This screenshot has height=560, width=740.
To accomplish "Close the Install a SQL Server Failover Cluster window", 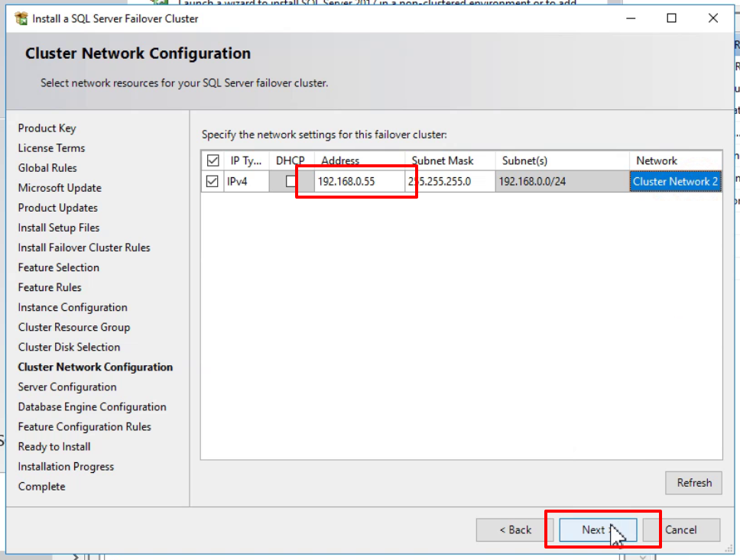I will 712,18.
